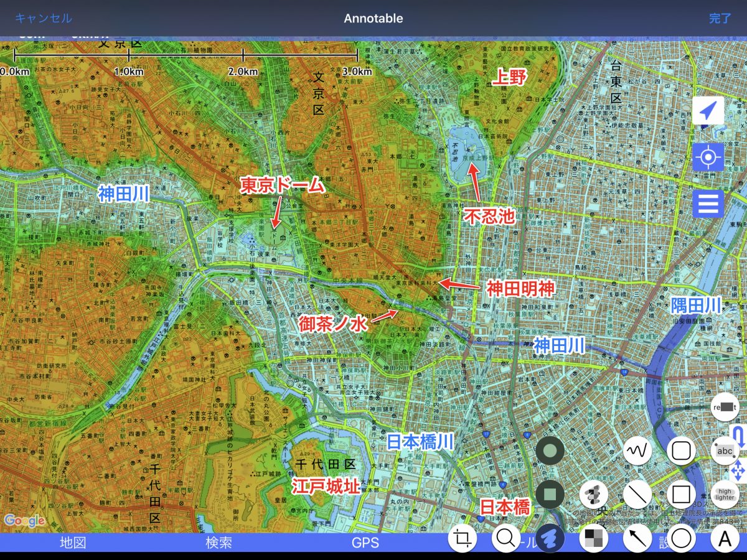Select the highlighter tool
This screenshot has width=747, height=560.
click(725, 495)
